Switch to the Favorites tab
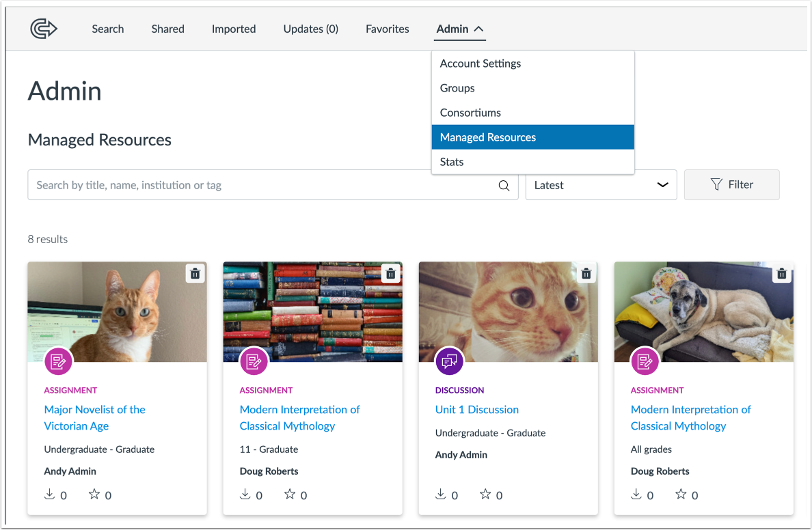 pos(387,29)
